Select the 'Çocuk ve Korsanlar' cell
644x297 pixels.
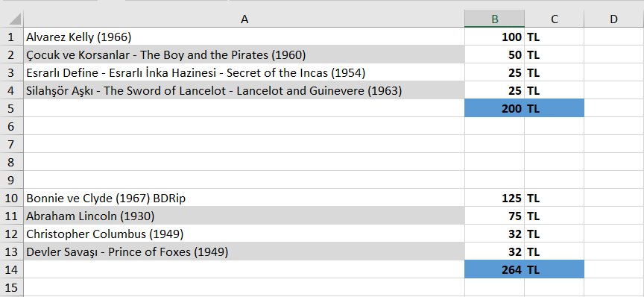(244, 54)
